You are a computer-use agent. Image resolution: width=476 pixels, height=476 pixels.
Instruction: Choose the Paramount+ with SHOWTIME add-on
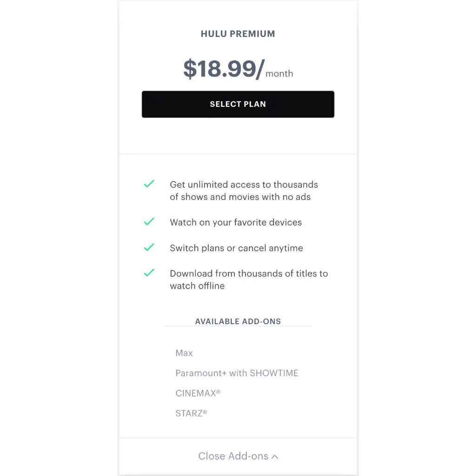(237, 373)
